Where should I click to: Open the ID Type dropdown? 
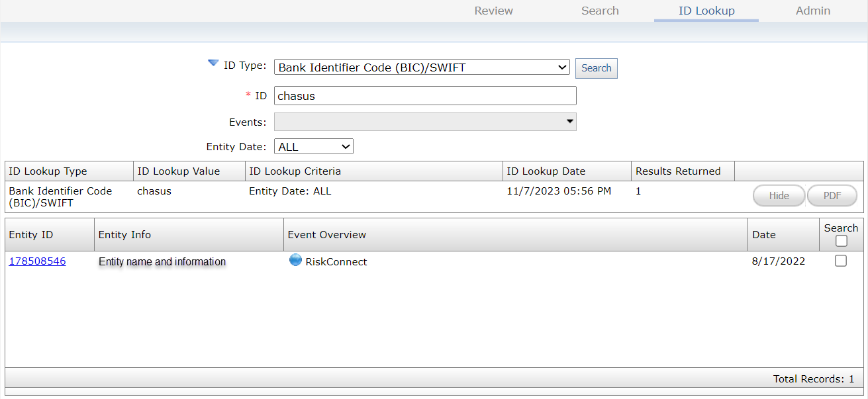(422, 67)
